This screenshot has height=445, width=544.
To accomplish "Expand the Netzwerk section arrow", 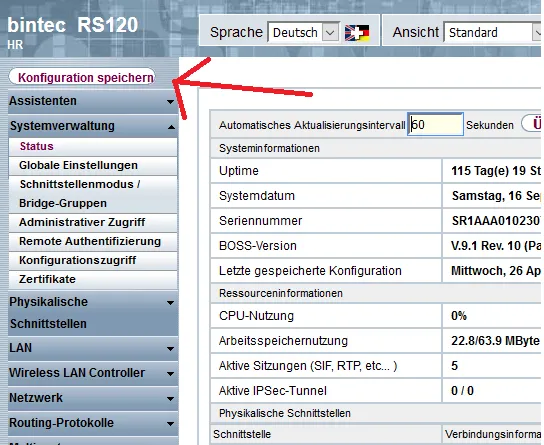I will click(170, 399).
